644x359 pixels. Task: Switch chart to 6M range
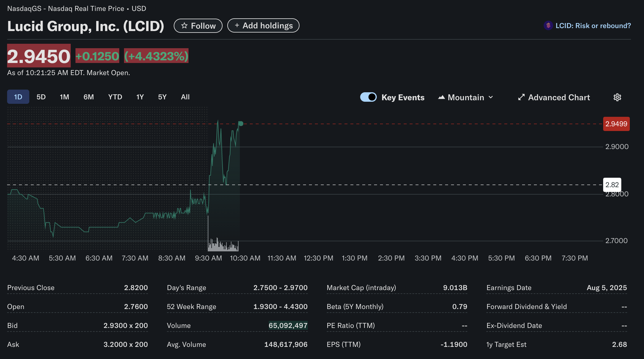tap(88, 97)
